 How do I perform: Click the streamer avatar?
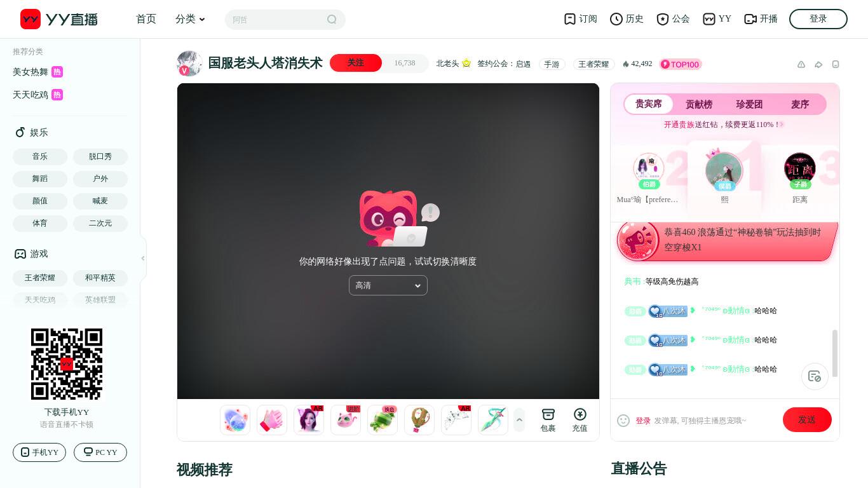point(189,64)
